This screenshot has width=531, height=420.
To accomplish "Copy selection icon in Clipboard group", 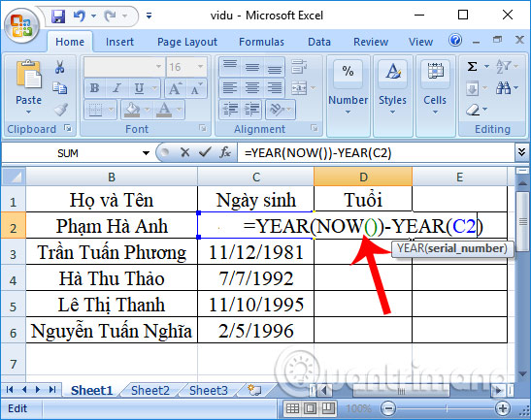I will pyautogui.click(x=60, y=88).
